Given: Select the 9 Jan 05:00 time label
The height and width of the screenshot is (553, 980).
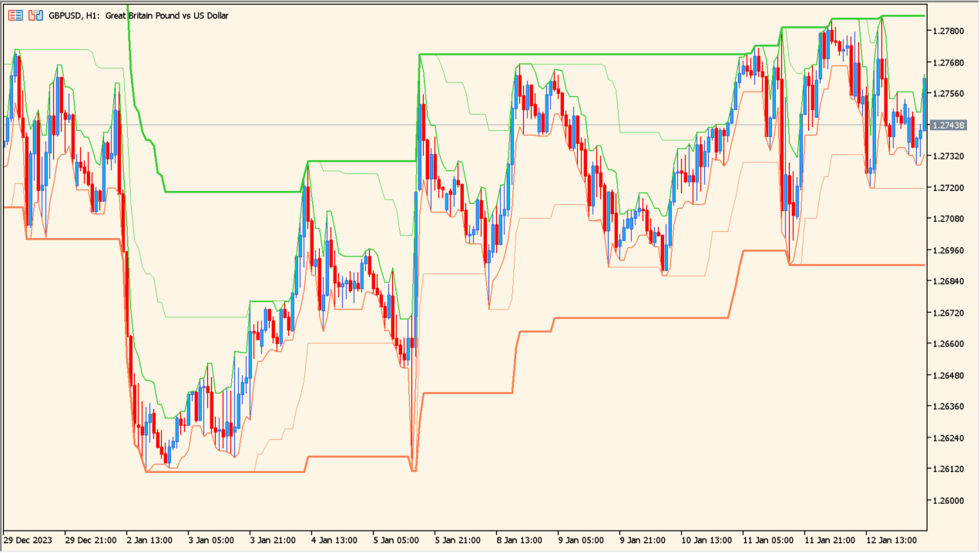Looking at the screenshot, I should coord(581,539).
